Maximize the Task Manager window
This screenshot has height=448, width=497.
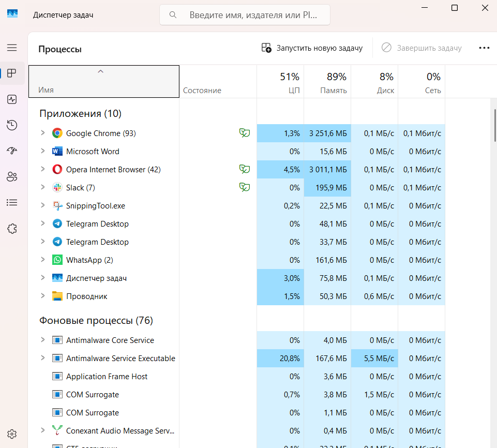point(455,8)
